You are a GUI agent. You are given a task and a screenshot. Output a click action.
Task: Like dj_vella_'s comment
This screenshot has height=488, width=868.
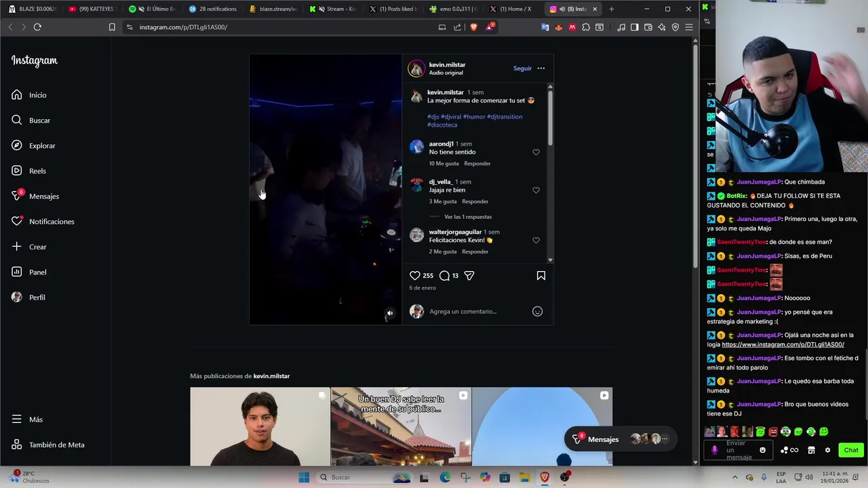[x=536, y=190]
